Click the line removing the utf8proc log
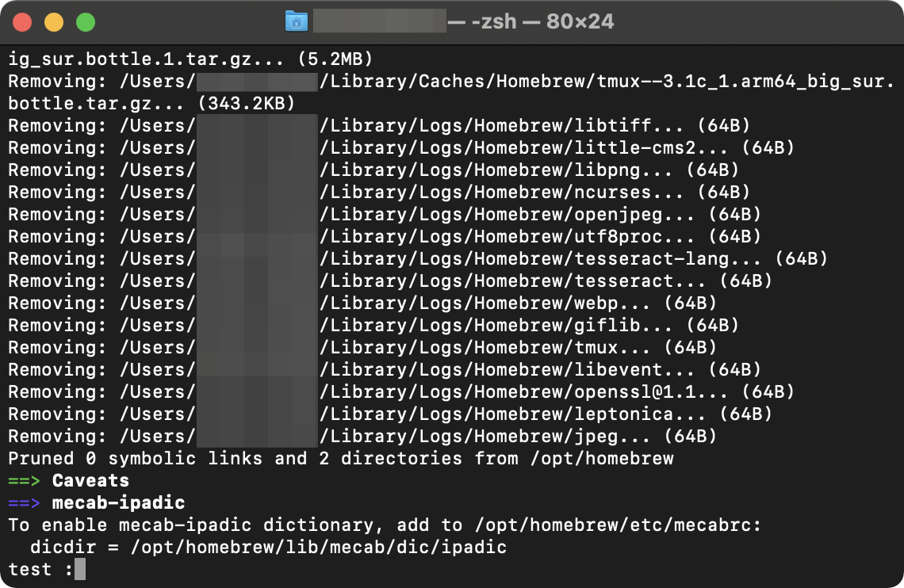 [x=385, y=237]
